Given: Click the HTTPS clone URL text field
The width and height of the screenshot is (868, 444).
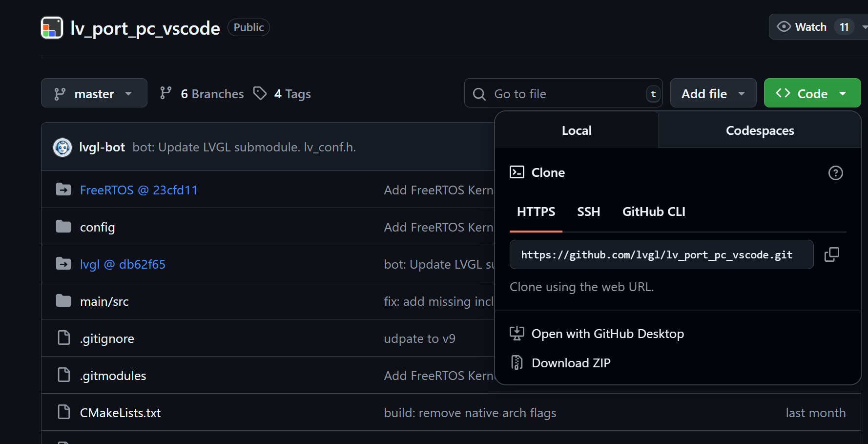Looking at the screenshot, I should (661, 254).
